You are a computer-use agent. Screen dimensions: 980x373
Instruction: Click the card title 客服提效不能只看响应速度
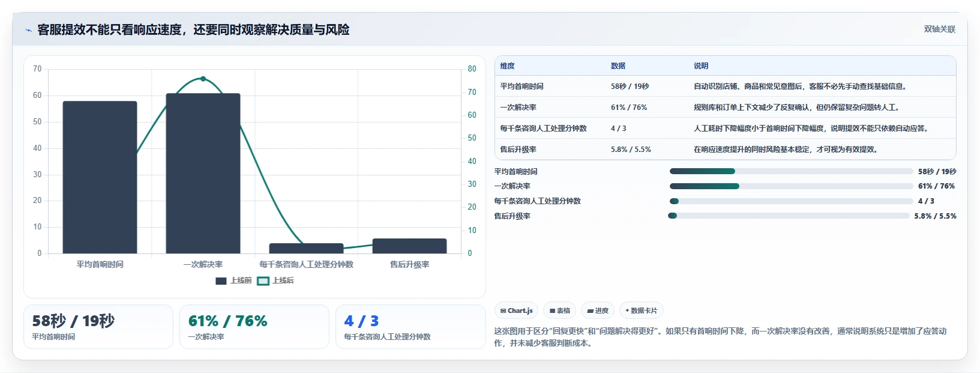[x=193, y=30]
